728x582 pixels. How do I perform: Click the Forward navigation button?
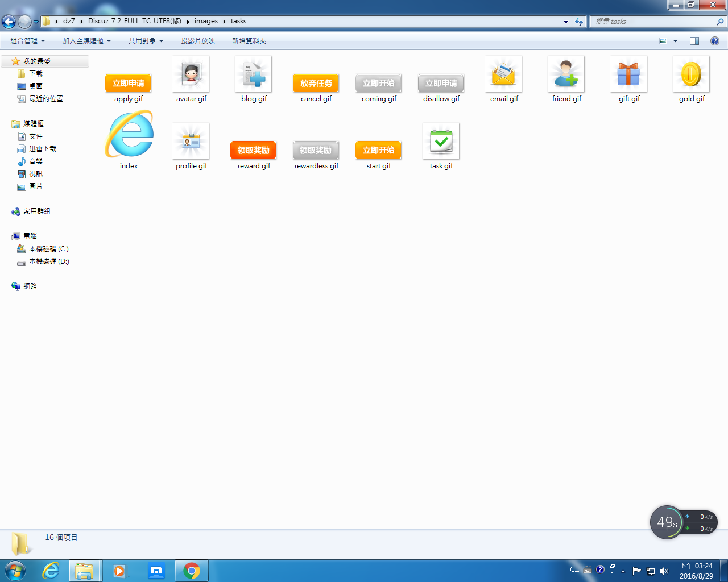pos(24,22)
